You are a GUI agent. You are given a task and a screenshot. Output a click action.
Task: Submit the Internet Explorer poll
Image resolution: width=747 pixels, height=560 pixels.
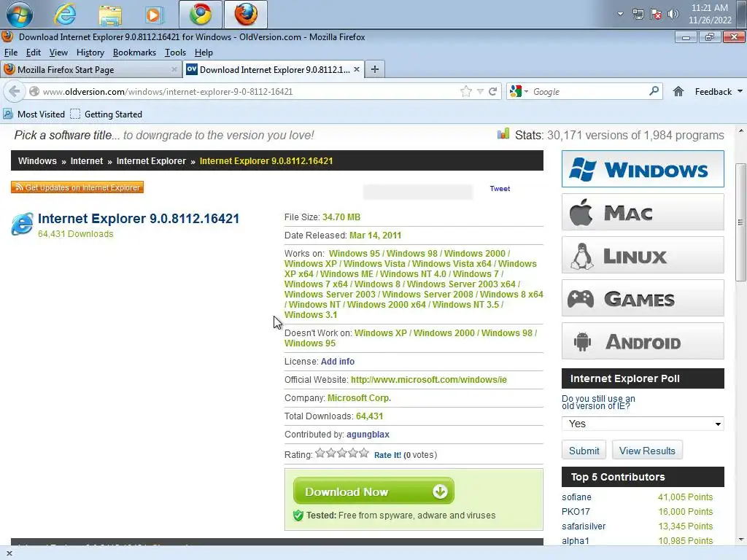(x=584, y=451)
